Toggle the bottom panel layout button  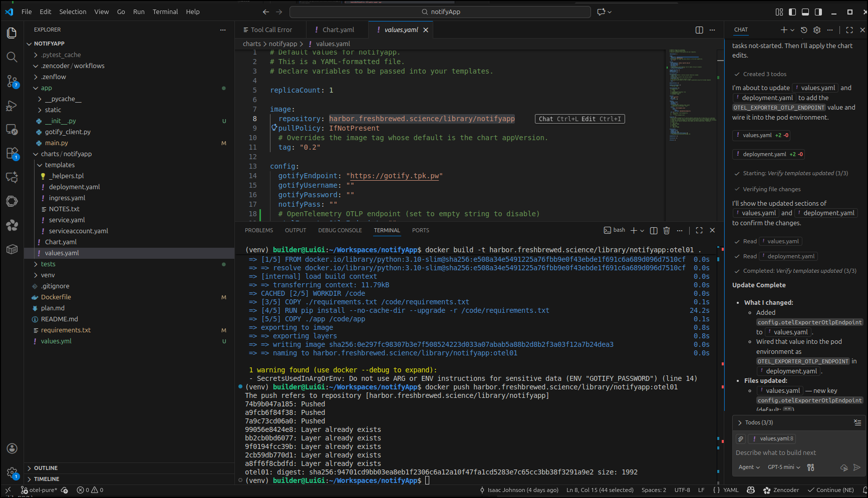[x=805, y=12]
